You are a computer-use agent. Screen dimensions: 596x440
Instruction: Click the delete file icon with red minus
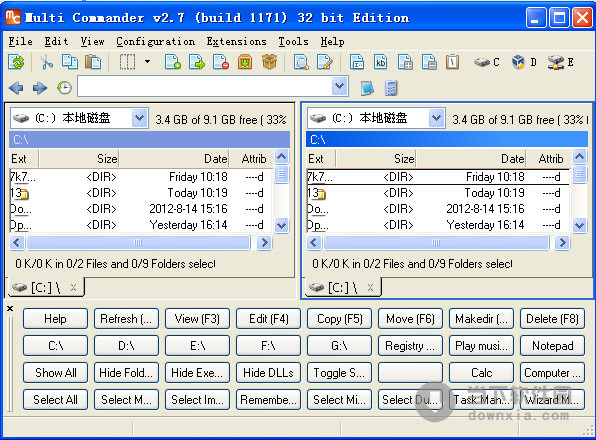coord(221,62)
